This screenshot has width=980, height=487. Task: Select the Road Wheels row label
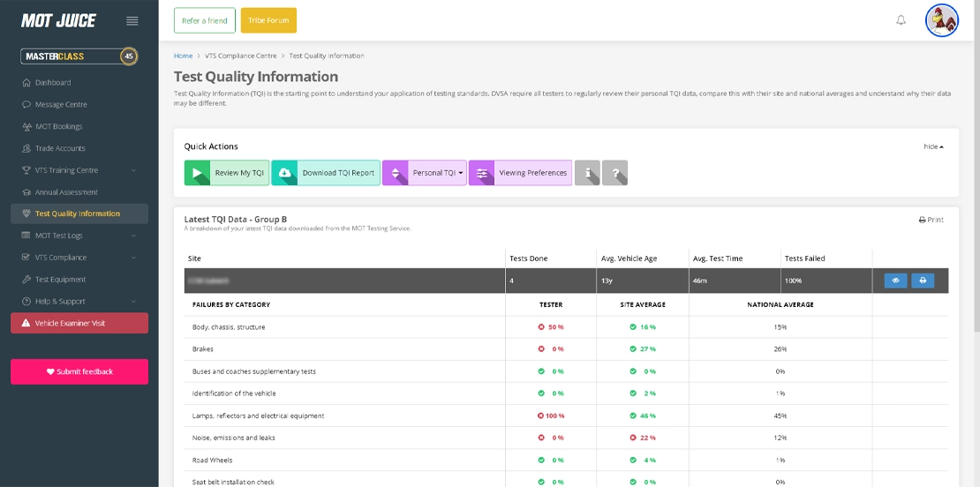(213, 461)
